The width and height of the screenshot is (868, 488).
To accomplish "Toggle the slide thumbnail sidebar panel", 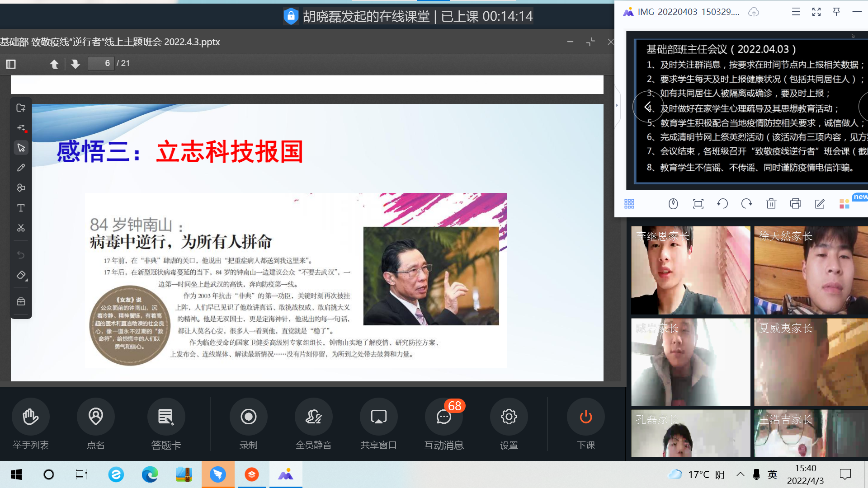I will click(11, 64).
